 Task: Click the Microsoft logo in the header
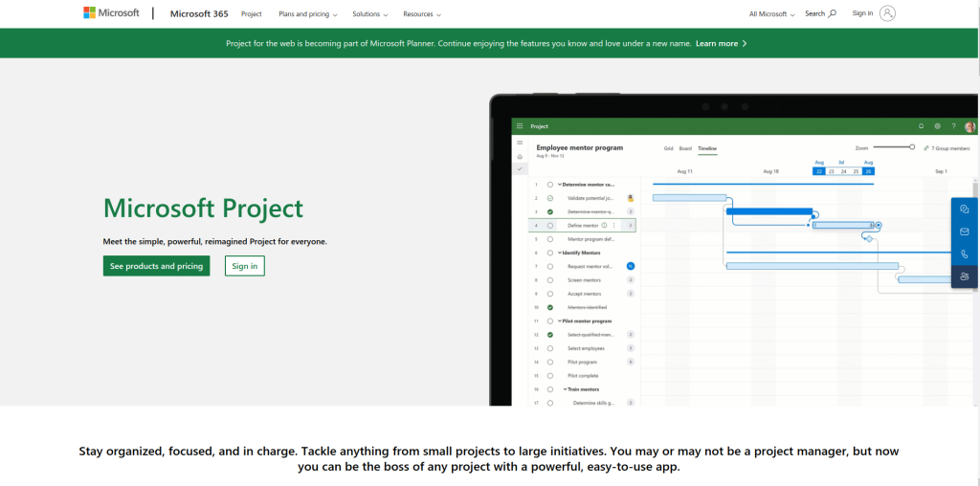tap(111, 13)
